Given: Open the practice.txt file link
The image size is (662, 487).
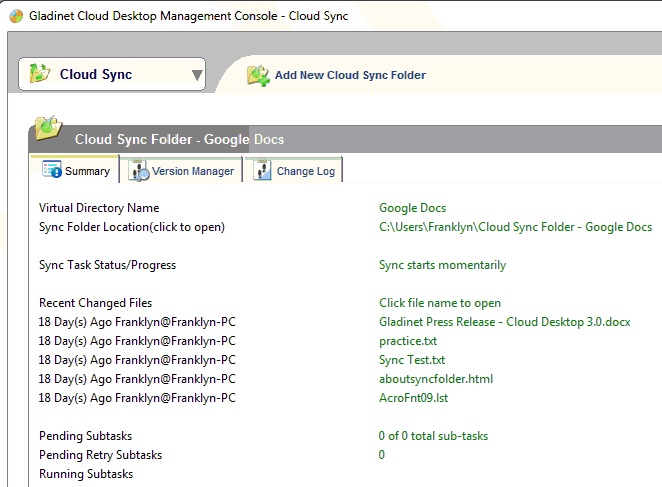Looking at the screenshot, I should pyautogui.click(x=408, y=341).
